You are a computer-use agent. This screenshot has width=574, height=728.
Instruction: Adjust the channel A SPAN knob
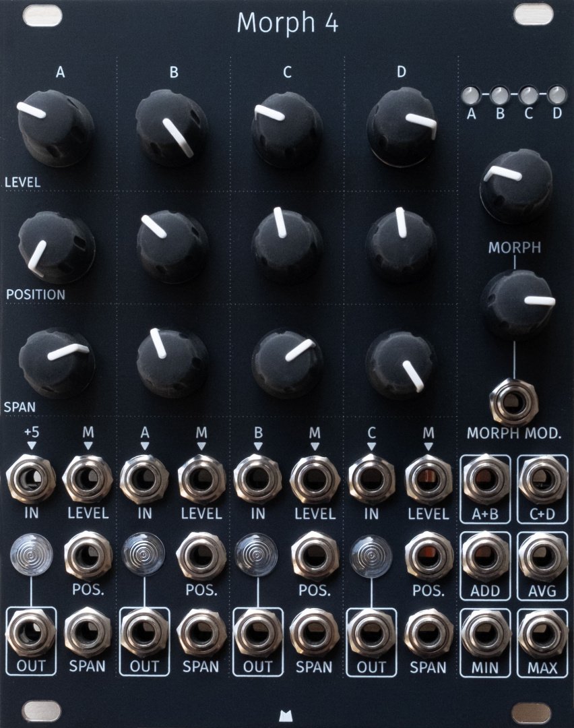(56, 362)
